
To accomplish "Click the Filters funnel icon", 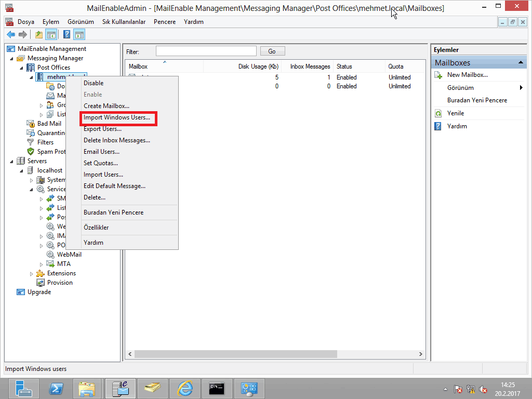I will click(x=31, y=142).
